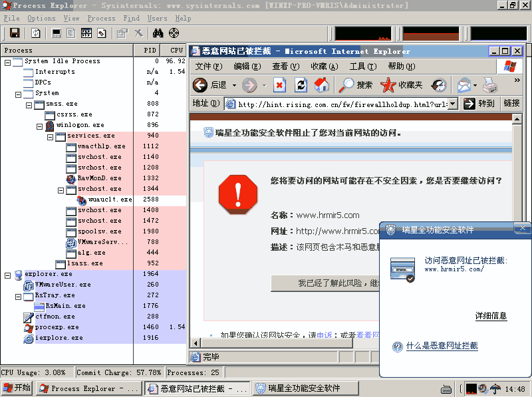This screenshot has width=532, height=397.
Task: Open process Properties toolbar icon
Action: tap(122, 33)
